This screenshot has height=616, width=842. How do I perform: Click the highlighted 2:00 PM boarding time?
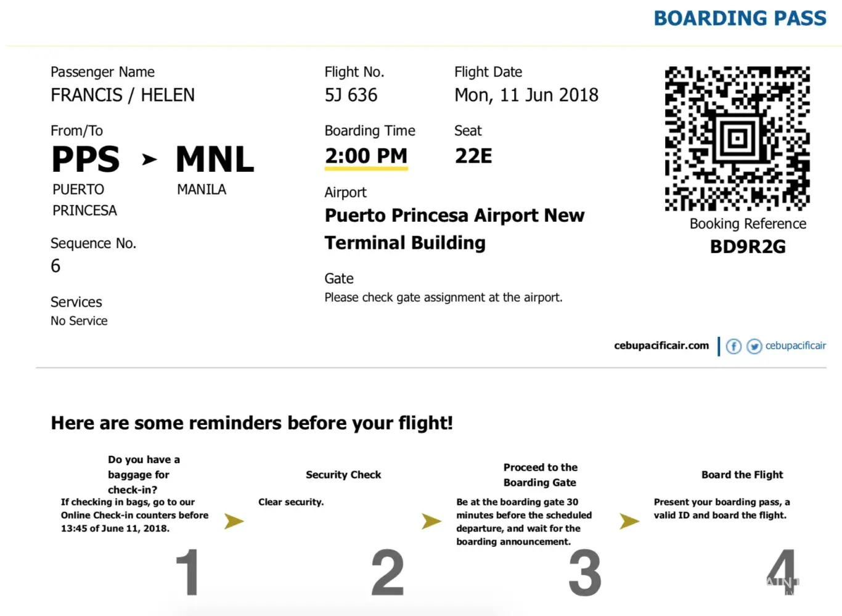coord(366,156)
